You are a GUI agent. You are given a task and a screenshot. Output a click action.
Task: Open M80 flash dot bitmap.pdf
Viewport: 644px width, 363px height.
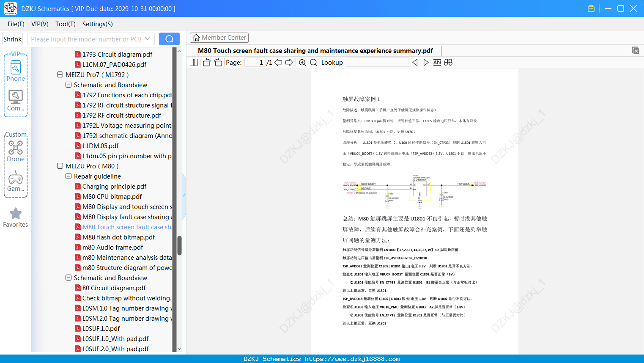[118, 237]
